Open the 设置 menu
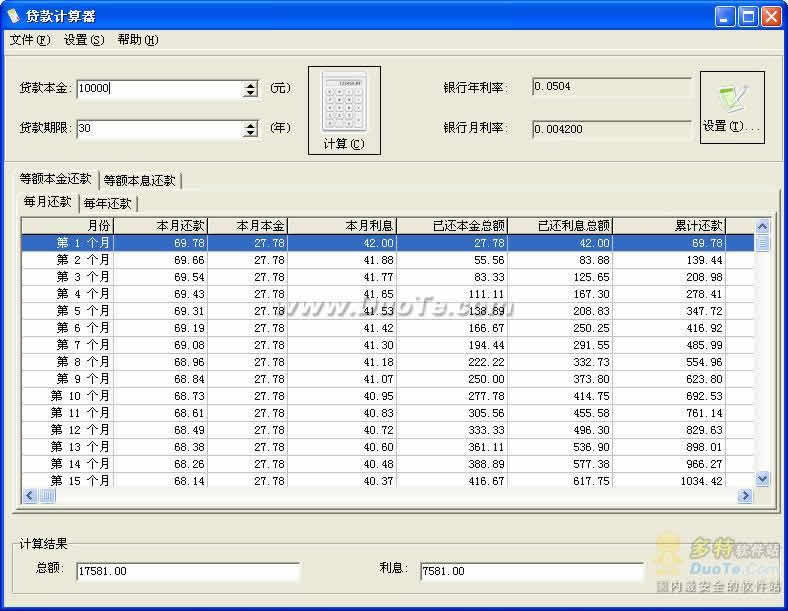788x611 pixels. 83,40
